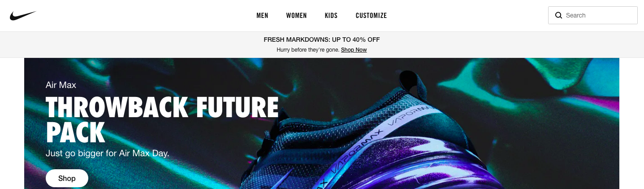Focus the Search input field
The width and height of the screenshot is (644, 189).
(x=592, y=15)
